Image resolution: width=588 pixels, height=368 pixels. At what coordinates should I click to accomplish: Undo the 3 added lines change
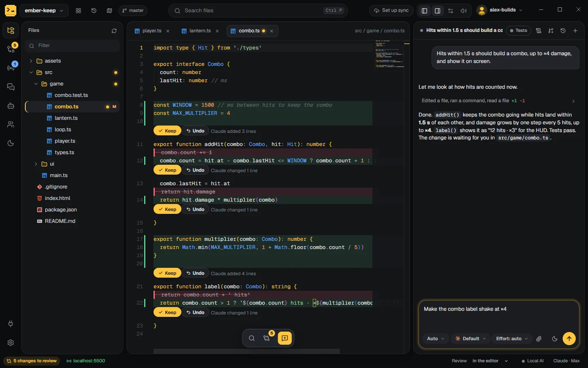pyautogui.click(x=195, y=131)
